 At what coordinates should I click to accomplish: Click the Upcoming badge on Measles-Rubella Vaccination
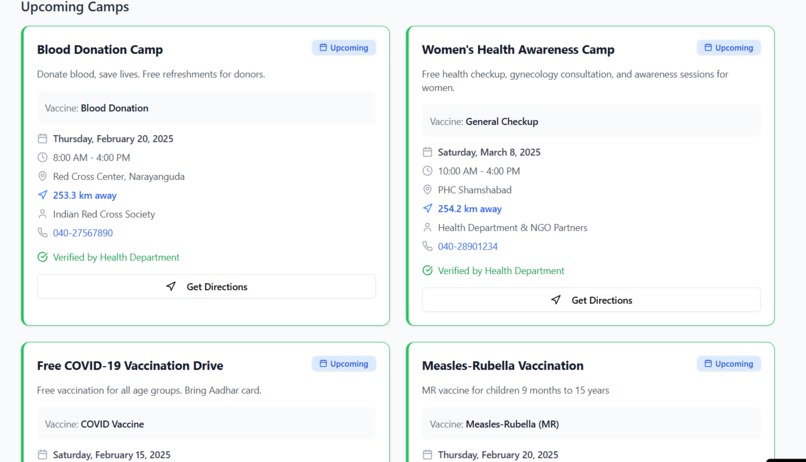click(729, 364)
